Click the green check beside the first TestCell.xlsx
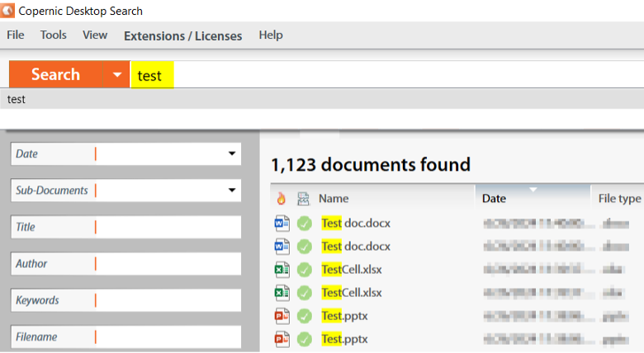 pos(305,270)
